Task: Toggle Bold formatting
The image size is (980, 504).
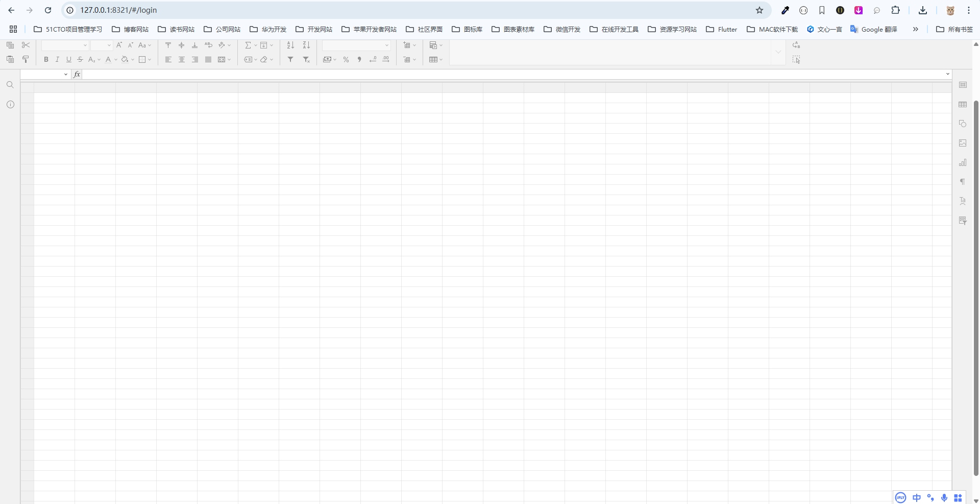Action: pos(46,60)
